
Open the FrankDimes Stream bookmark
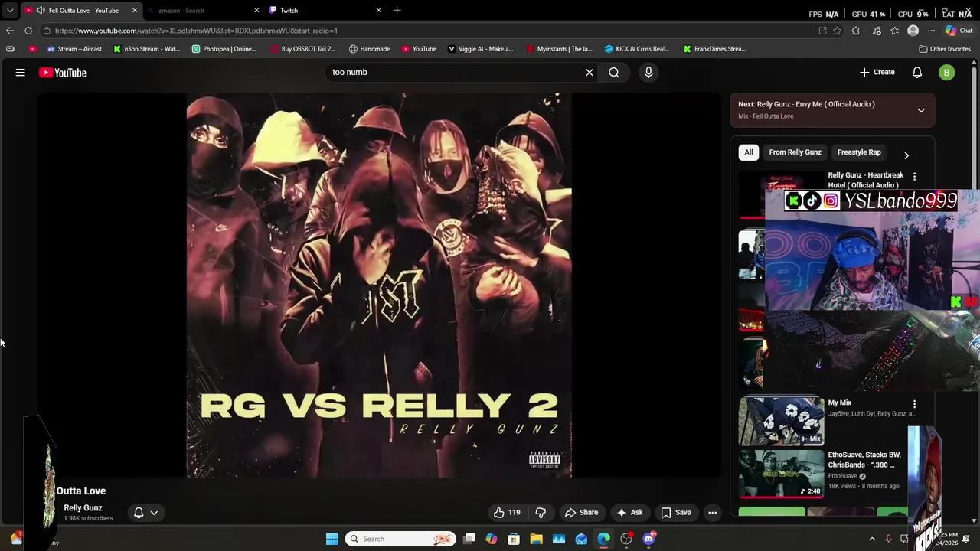tap(714, 49)
